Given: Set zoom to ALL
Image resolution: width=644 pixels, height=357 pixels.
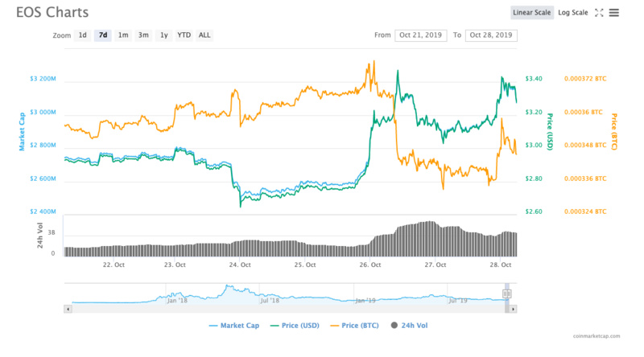Looking at the screenshot, I should (204, 35).
